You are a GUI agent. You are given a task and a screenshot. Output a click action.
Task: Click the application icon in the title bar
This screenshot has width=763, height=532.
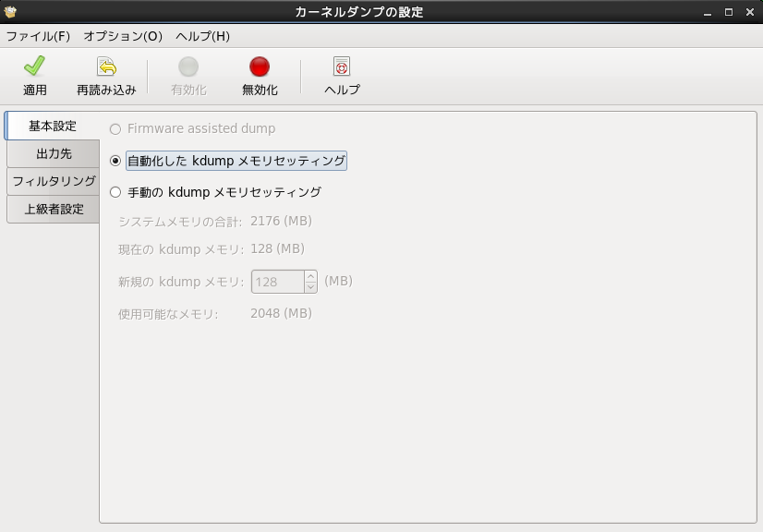coord(11,12)
